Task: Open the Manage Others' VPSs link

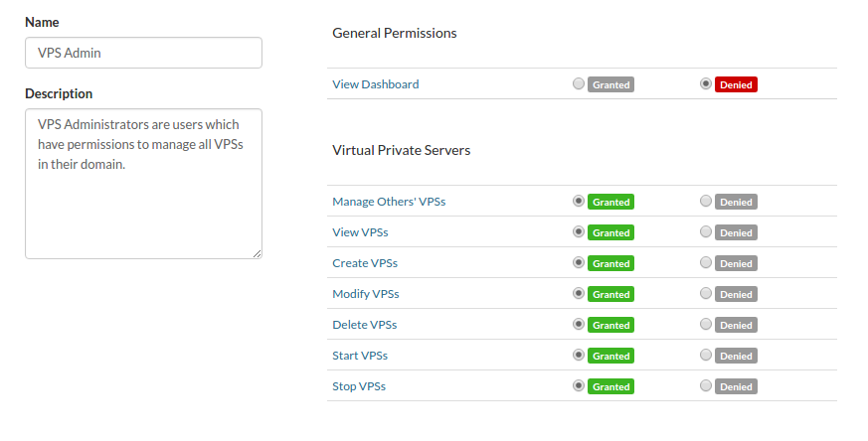Action: coord(389,202)
